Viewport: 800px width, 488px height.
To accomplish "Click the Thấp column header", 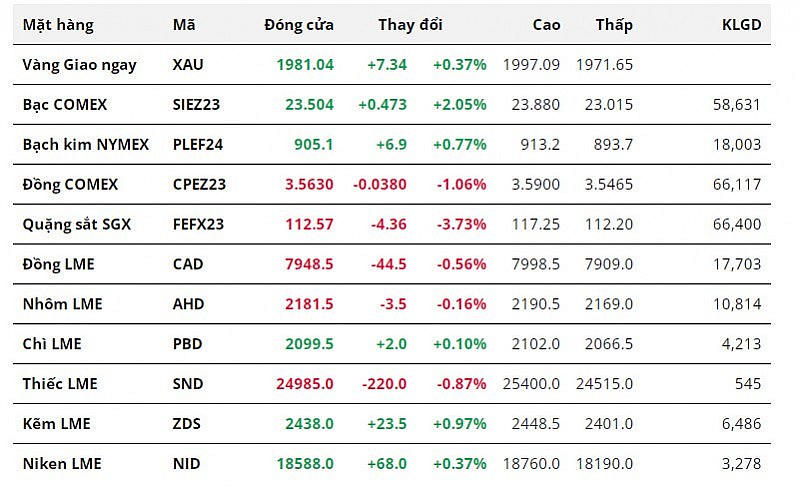I will click(613, 25).
